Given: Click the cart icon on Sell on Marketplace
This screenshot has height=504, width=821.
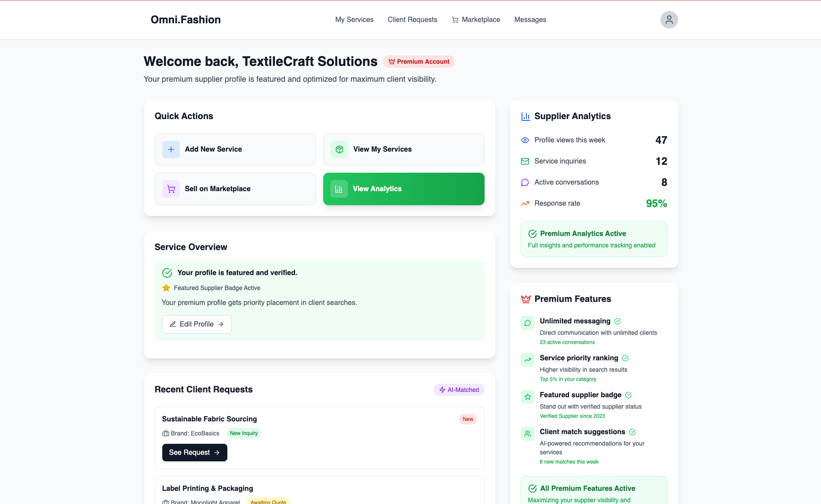Looking at the screenshot, I should [171, 189].
